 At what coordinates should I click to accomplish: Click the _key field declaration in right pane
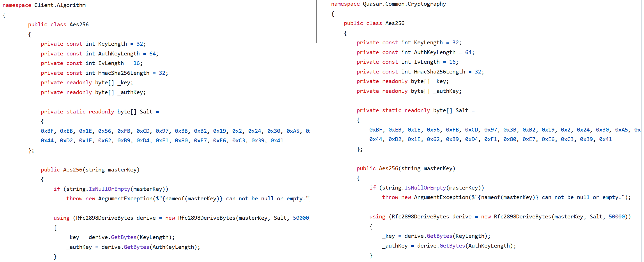(x=403, y=81)
